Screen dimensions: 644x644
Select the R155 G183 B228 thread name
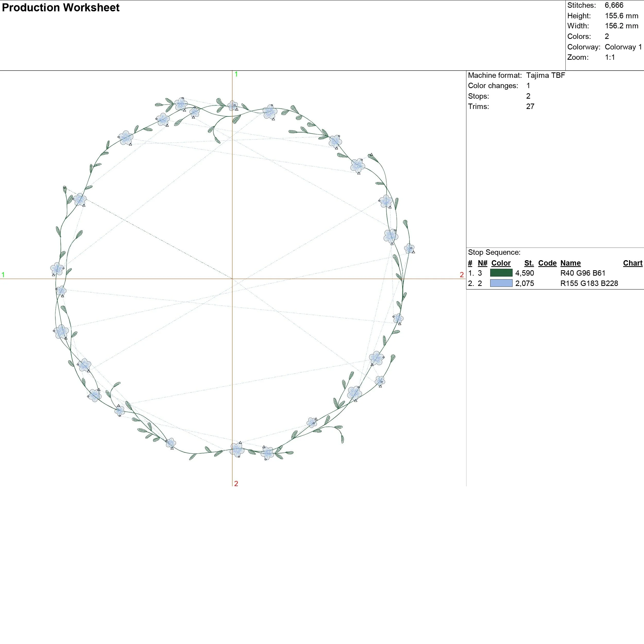(x=589, y=283)
